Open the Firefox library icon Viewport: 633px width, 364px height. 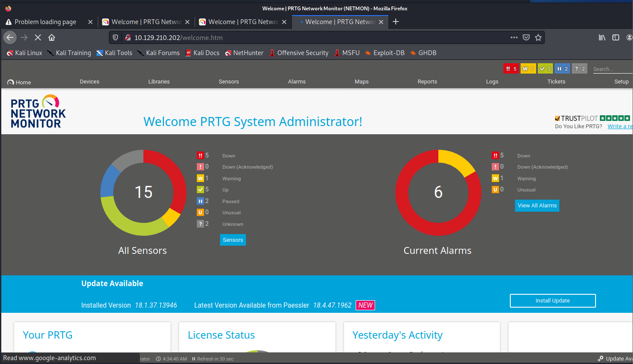click(602, 38)
